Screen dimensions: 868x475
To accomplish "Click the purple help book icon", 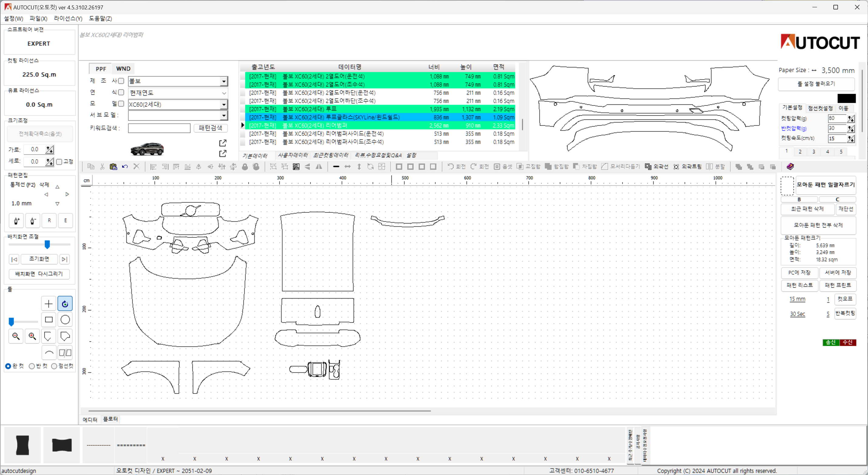I will 790,167.
